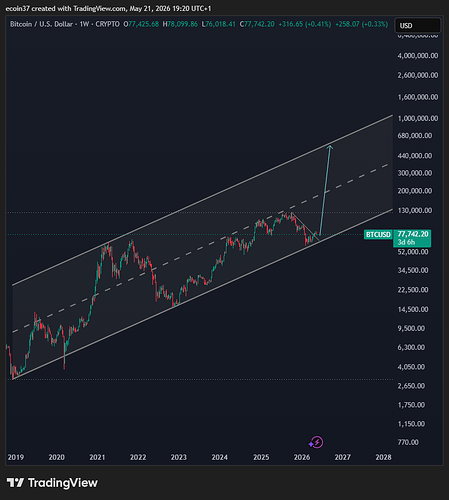
Task: Click the 4,000,000.00 price axis label
Action: pyautogui.click(x=418, y=56)
